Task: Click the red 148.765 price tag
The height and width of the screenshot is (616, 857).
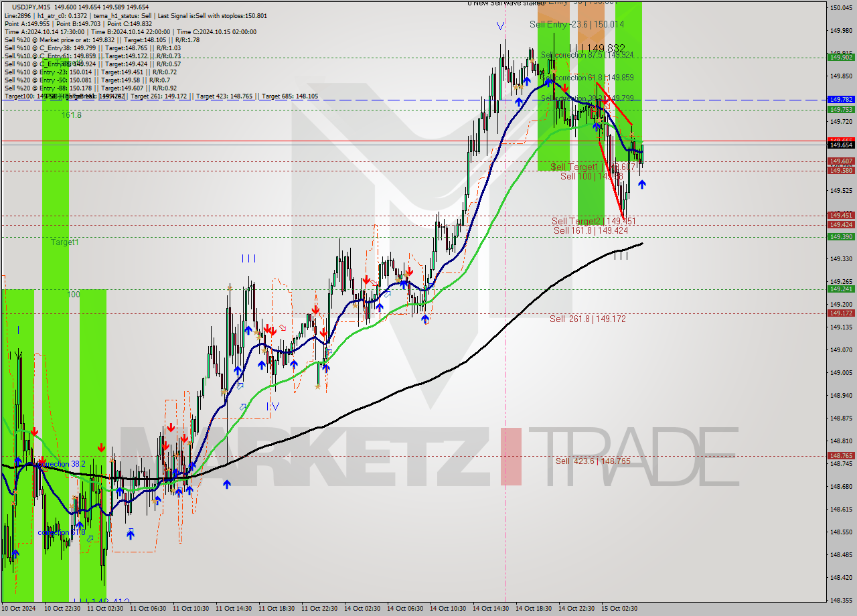Action: (841, 455)
